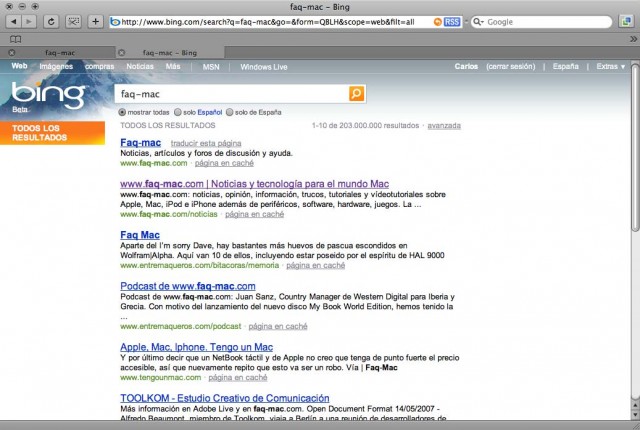Click the web clip scissors icon
The width and height of the screenshot is (640, 430).
click(73, 22)
